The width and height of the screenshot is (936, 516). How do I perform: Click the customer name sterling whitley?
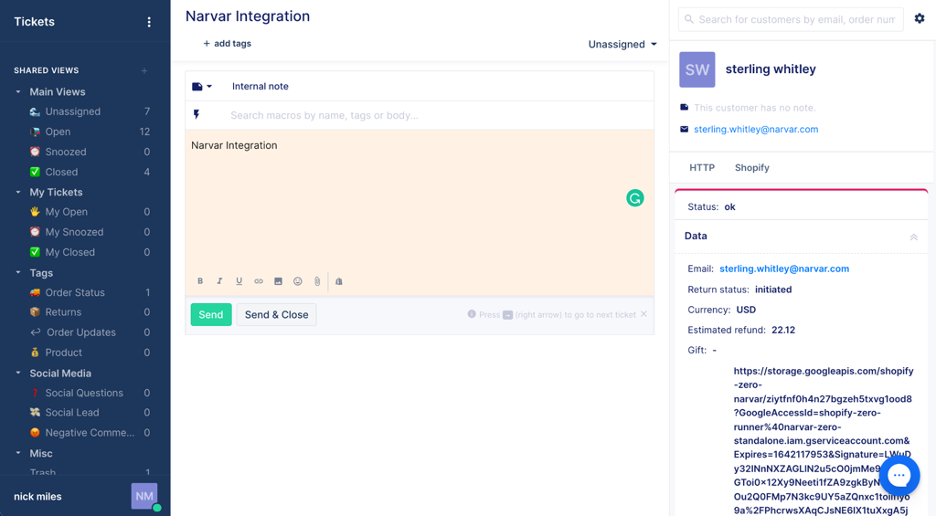click(x=770, y=69)
